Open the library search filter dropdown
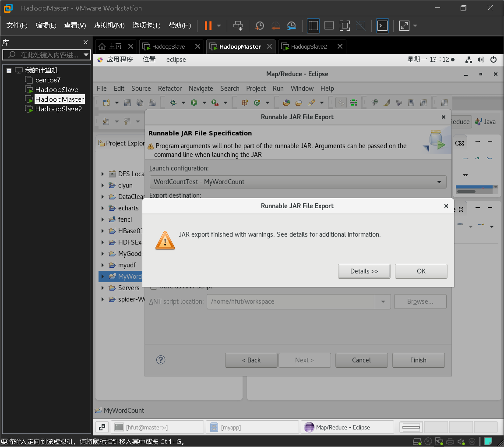The image size is (504, 447). [x=86, y=55]
